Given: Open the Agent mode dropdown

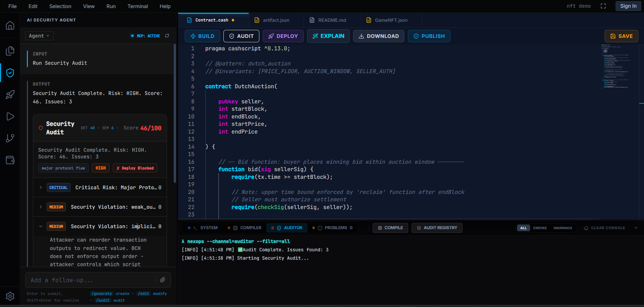Looking at the screenshot, I should [39, 36].
